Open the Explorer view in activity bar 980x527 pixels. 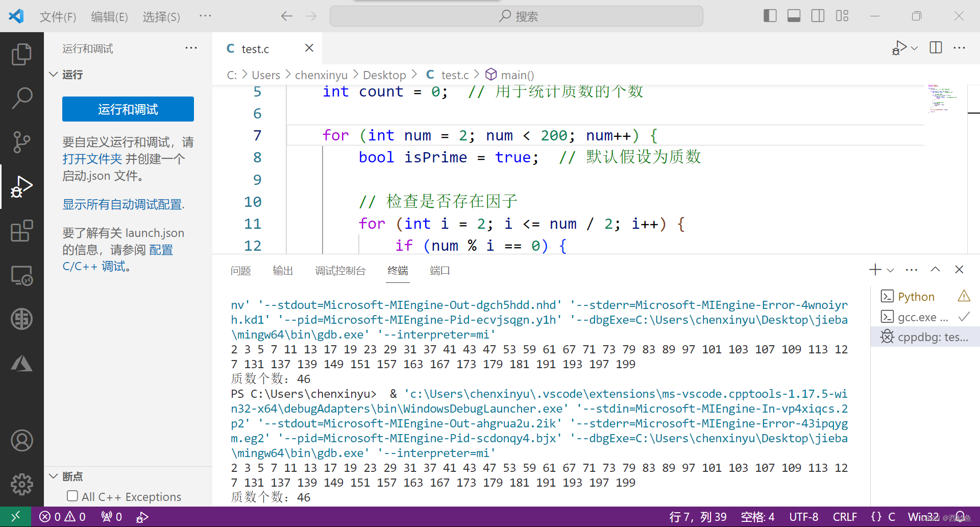pyautogui.click(x=21, y=54)
